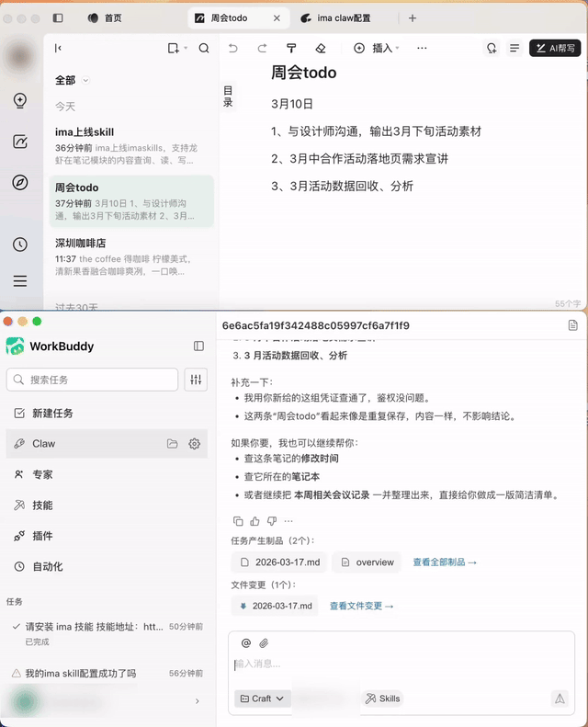Switch to the ima claw配置 tab

tap(335, 18)
